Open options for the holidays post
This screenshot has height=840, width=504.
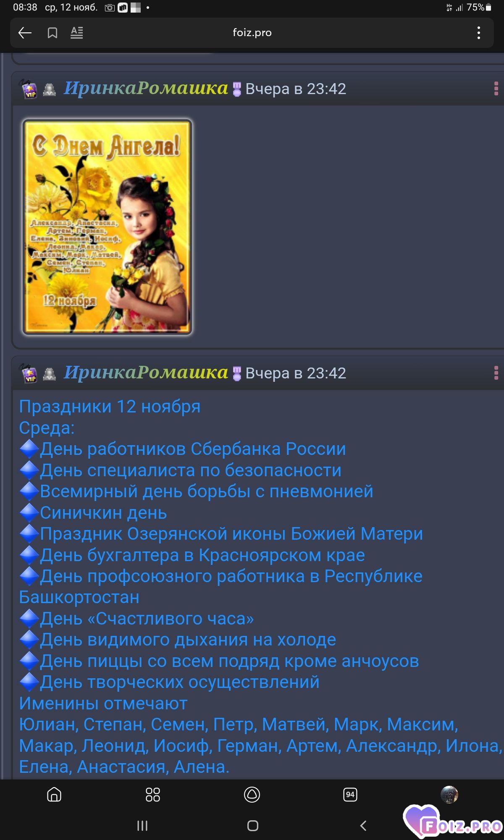(496, 373)
